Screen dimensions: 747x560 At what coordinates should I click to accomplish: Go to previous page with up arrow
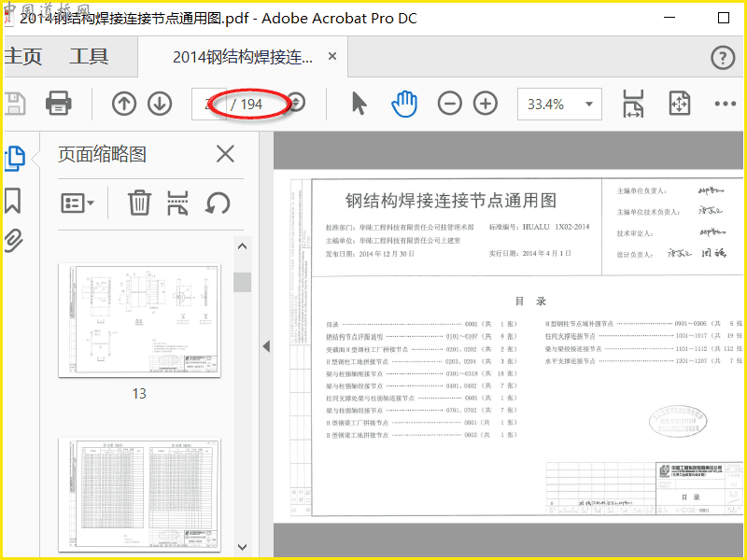[x=124, y=104]
